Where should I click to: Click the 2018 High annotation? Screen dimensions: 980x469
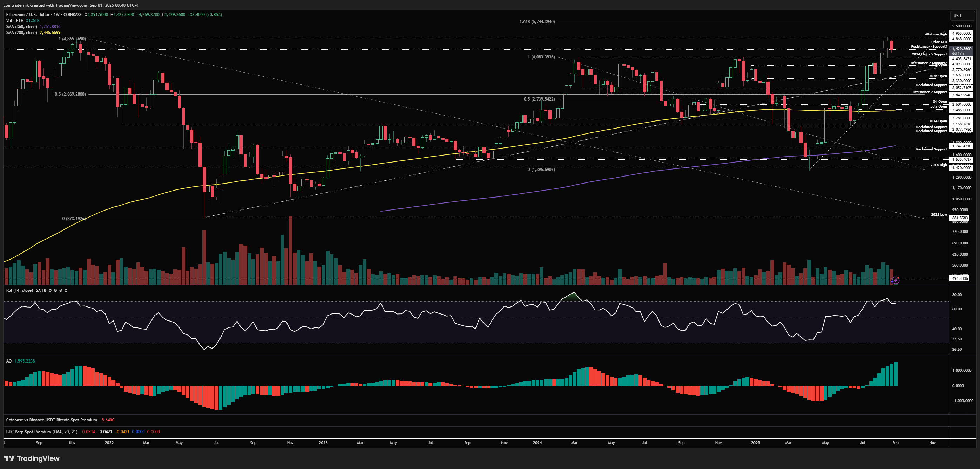(x=939, y=165)
